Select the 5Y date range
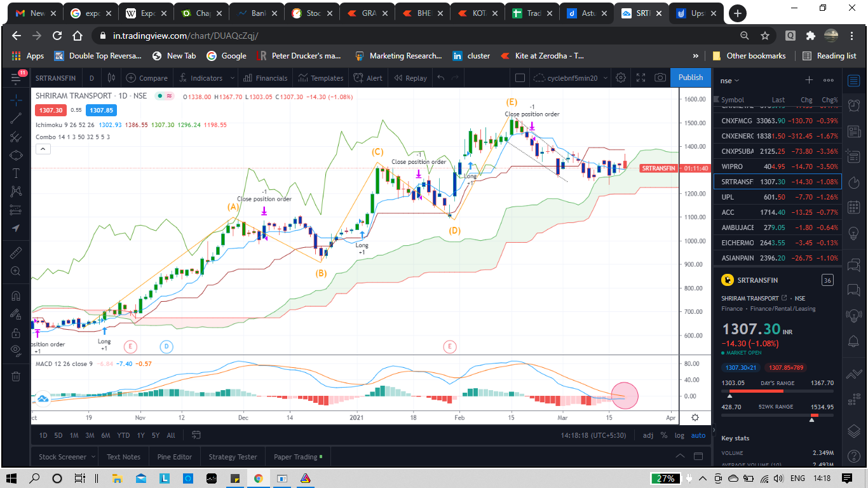This screenshot has width=868, height=488. [155, 435]
